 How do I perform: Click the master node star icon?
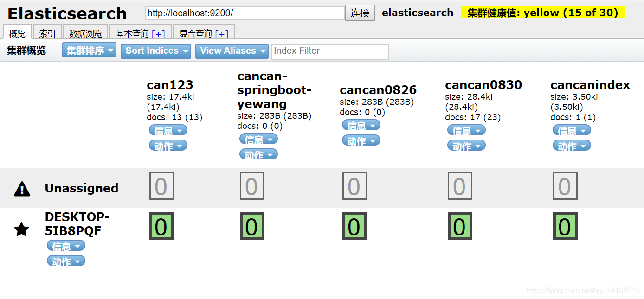[22, 229]
